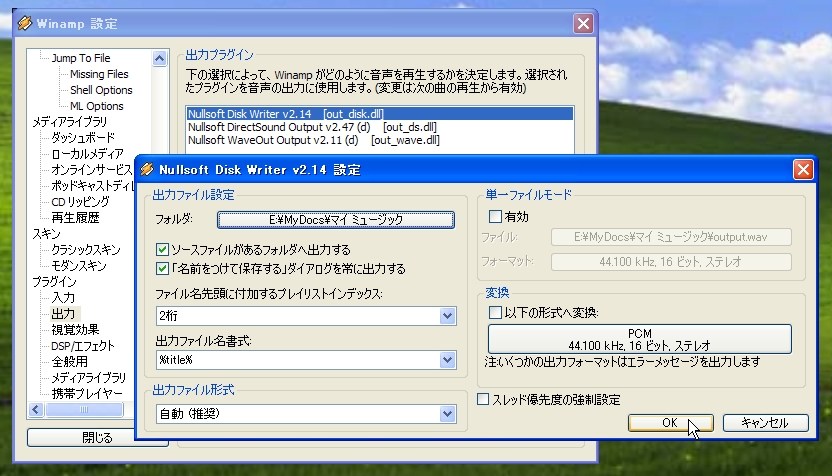
Task: Select メディアライブラリ under プラグイン
Action: pos(89,377)
